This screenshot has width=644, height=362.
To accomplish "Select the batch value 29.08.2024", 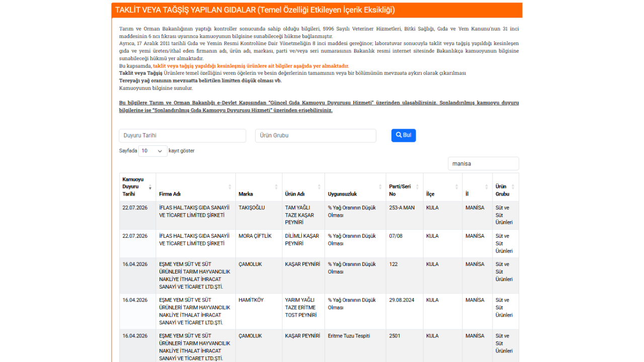I will (x=402, y=300).
